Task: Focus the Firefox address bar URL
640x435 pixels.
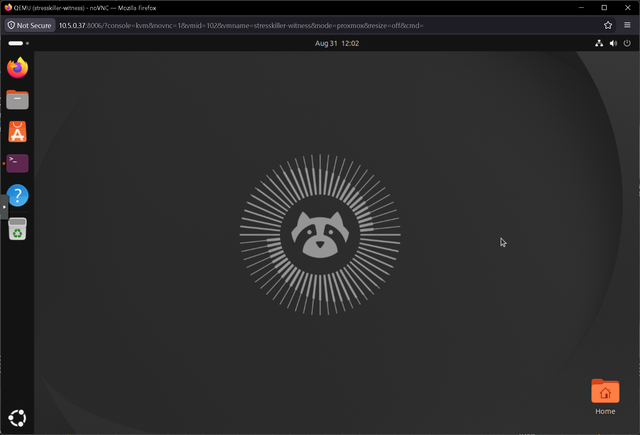Action: coord(241,25)
